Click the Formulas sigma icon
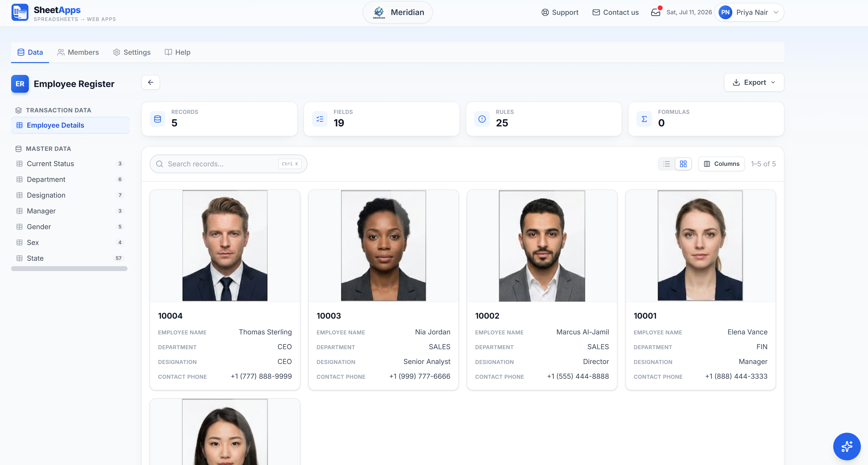The width and height of the screenshot is (868, 465). tap(644, 119)
